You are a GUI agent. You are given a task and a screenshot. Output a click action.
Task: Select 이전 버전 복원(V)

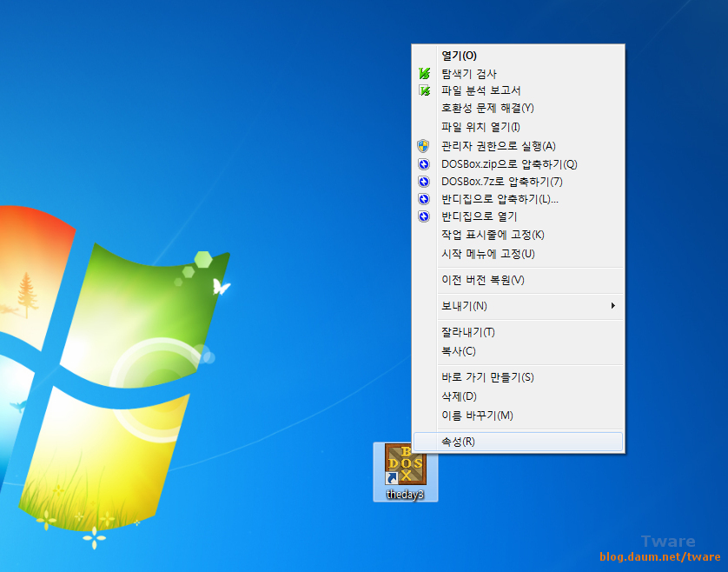coord(518,280)
